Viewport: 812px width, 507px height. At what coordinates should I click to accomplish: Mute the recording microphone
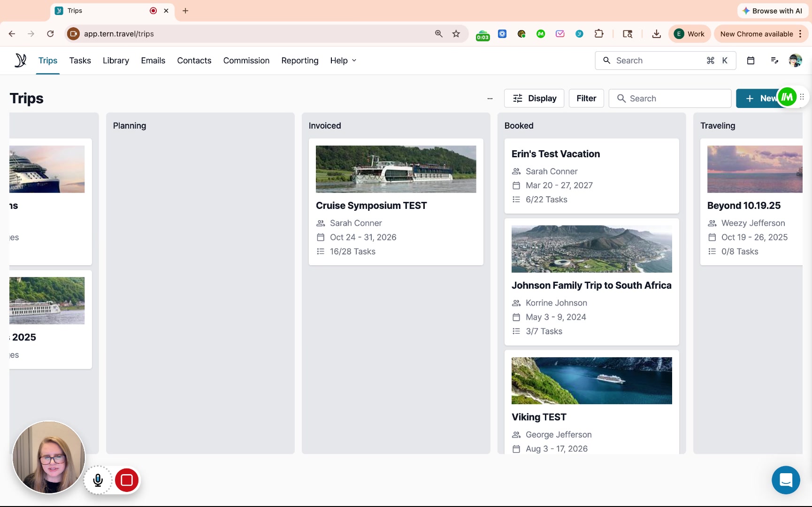pos(98,480)
